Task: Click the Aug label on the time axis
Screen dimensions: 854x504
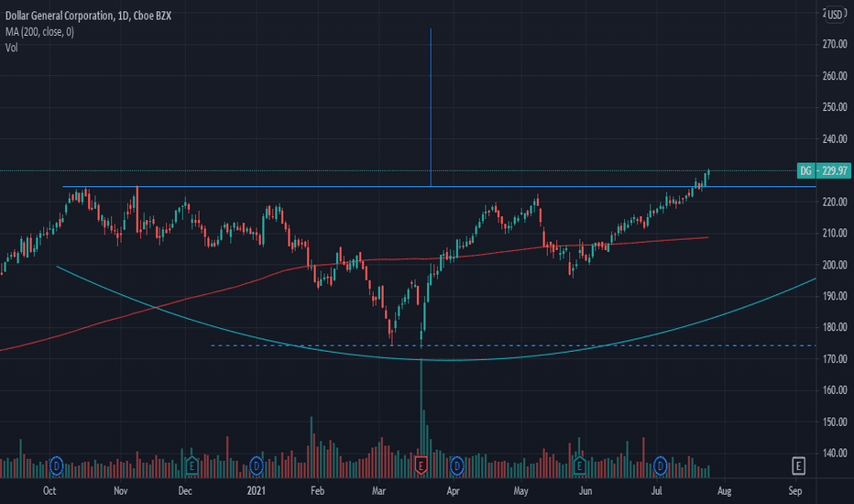Action: (725, 491)
